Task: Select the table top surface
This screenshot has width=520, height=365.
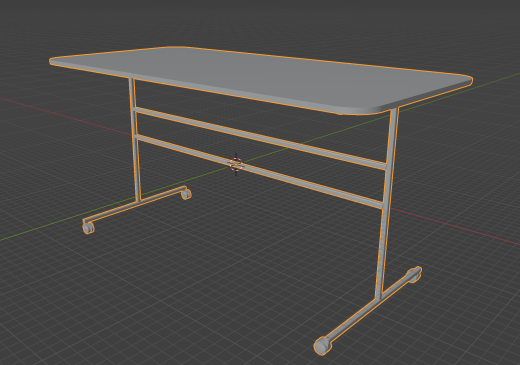Action: (x=260, y=78)
